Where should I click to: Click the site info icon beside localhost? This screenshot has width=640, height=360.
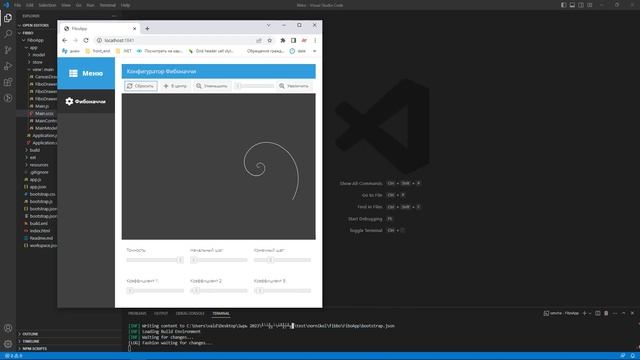click(99, 40)
